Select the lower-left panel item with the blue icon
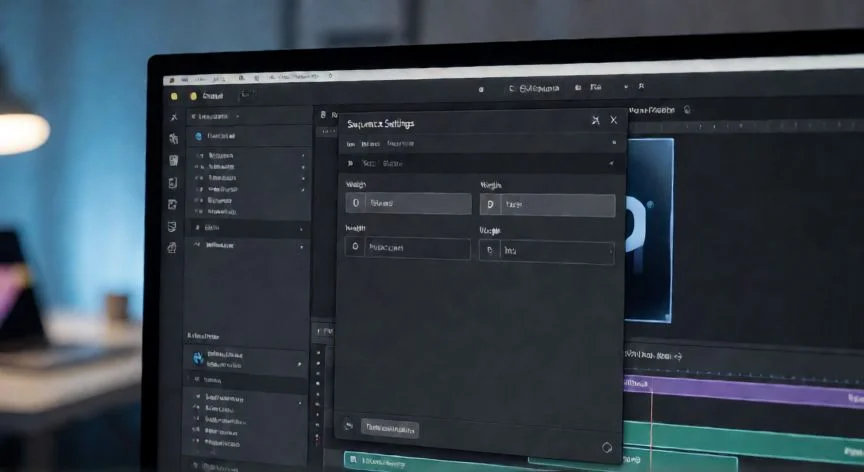The image size is (864, 472). pyautogui.click(x=246, y=359)
